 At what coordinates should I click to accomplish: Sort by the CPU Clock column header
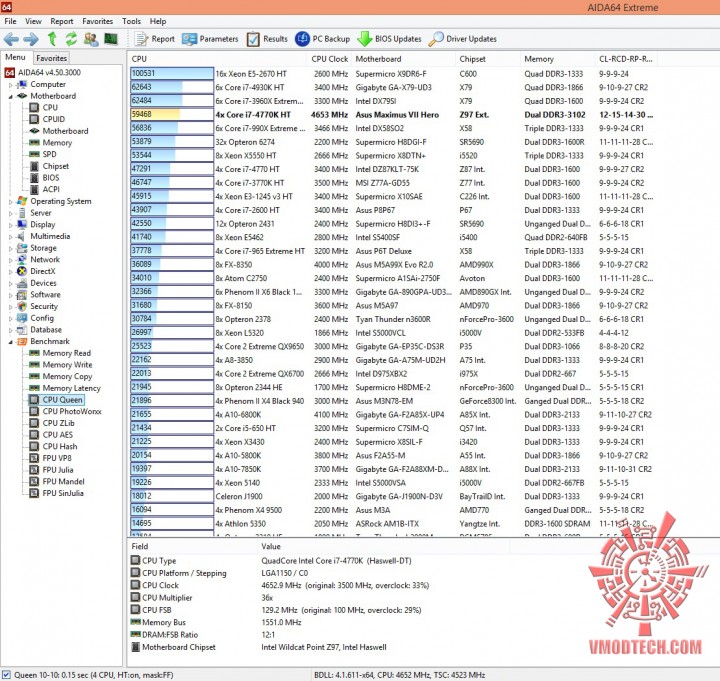(329, 59)
